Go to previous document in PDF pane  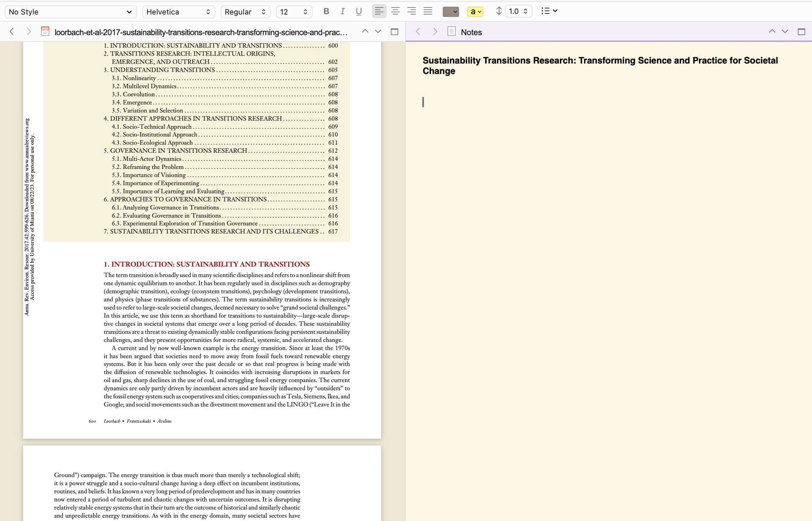(x=365, y=31)
